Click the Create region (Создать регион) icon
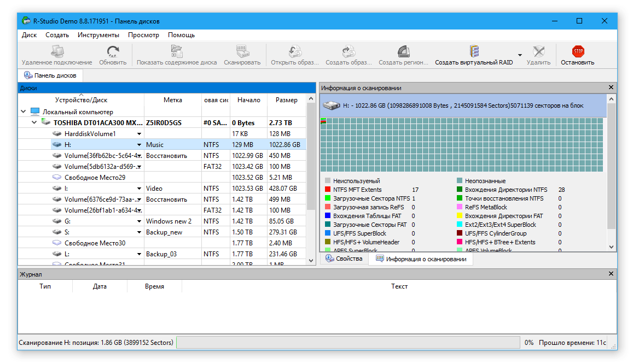 (403, 52)
